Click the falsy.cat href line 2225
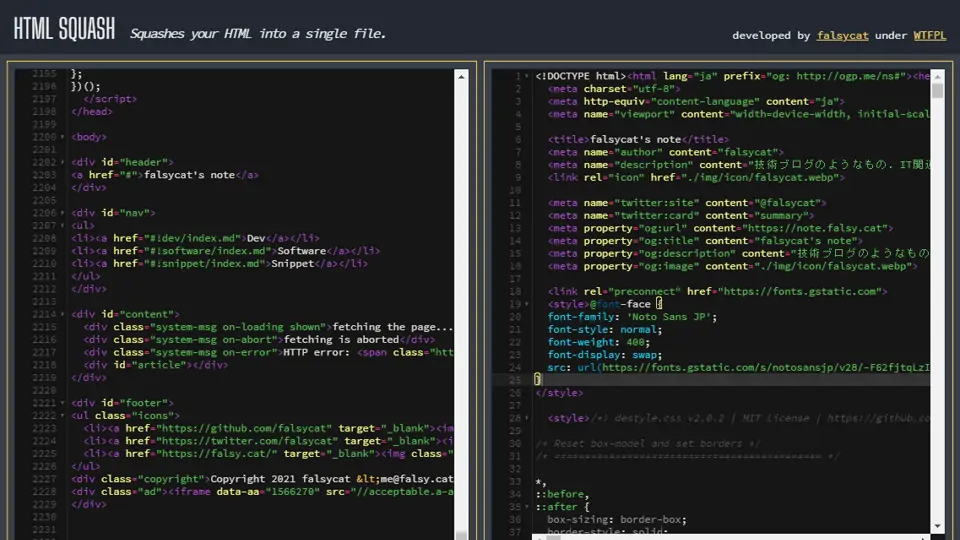 pyautogui.click(x=268, y=454)
